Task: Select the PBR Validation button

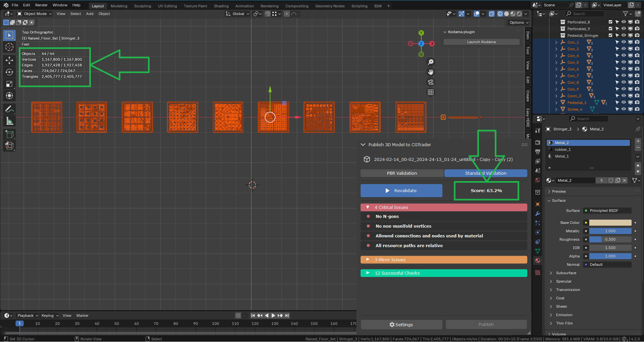Action: 402,173
